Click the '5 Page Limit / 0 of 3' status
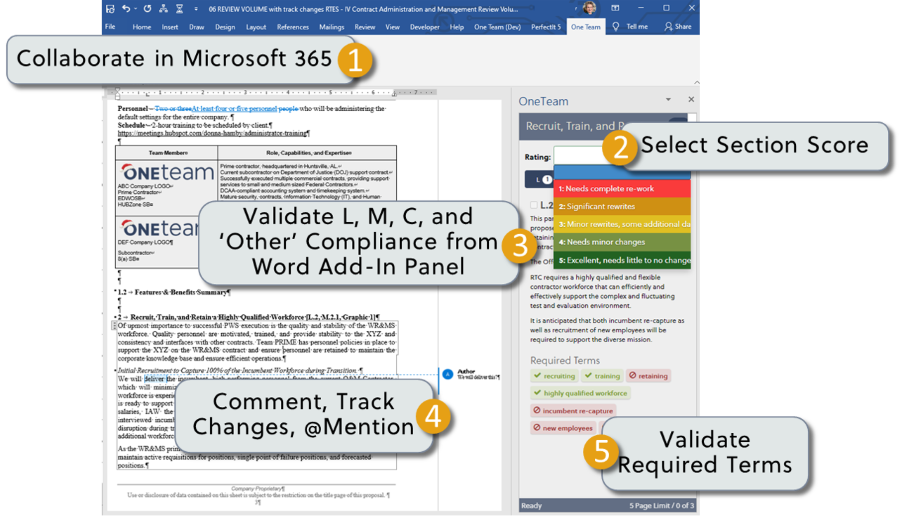900x516 pixels. pos(661,506)
